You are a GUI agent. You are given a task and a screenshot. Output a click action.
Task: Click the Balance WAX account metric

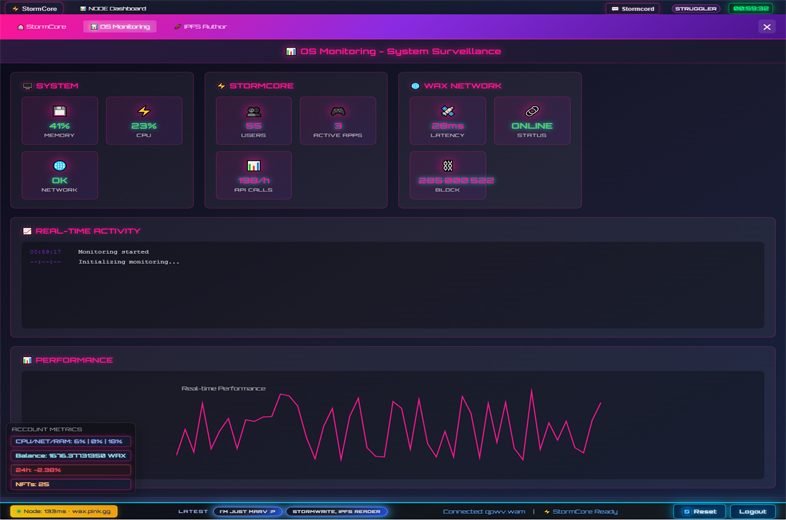[x=71, y=455]
